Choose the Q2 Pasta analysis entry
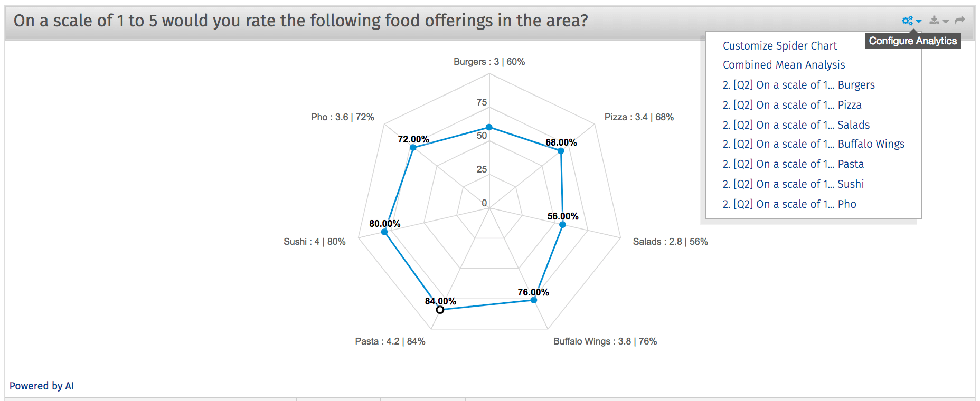 793,164
